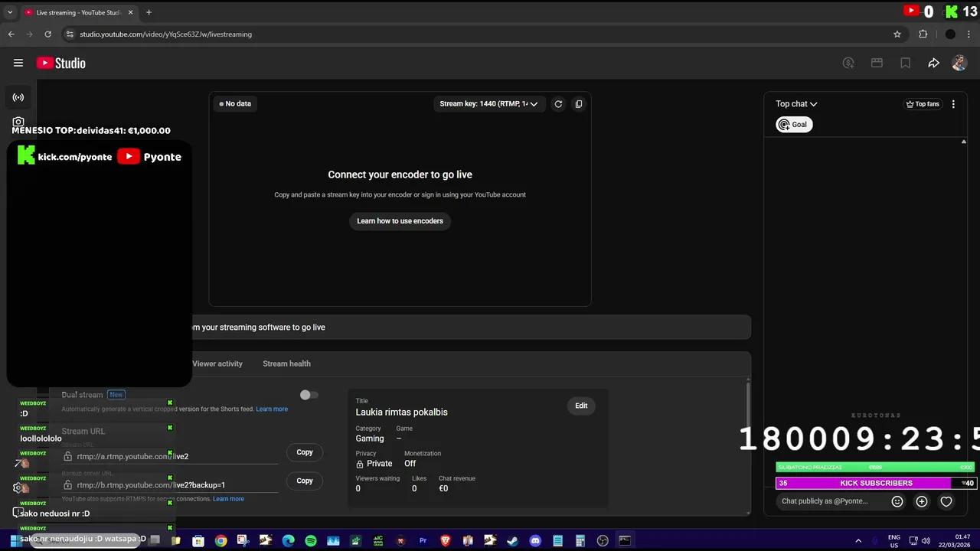The height and width of the screenshot is (551, 980).
Task: Open the tab search dropdown arrow
Action: [x=10, y=12]
